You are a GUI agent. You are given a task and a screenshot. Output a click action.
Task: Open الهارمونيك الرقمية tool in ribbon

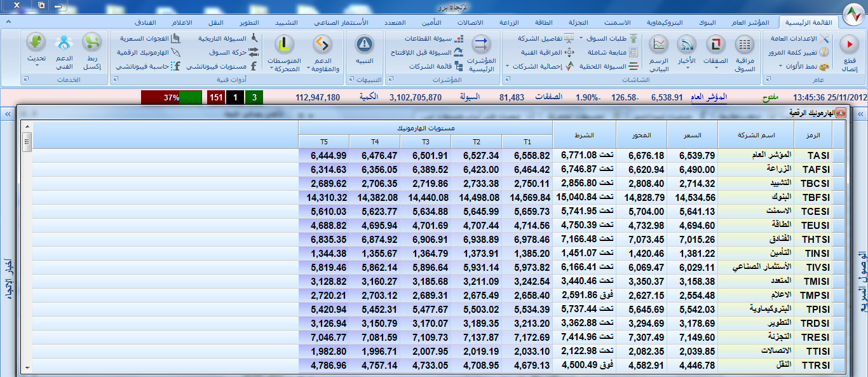coord(149,52)
